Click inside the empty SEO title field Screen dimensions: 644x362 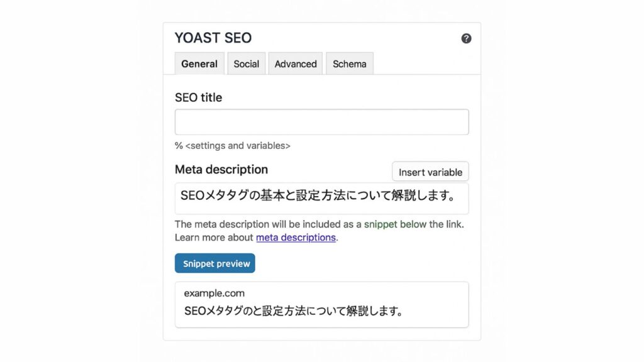click(321, 121)
